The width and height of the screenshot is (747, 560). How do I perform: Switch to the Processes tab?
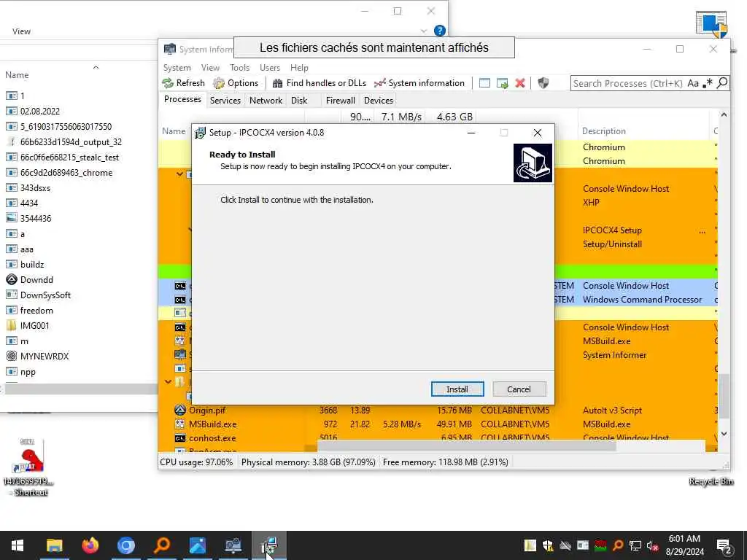pyautogui.click(x=182, y=99)
